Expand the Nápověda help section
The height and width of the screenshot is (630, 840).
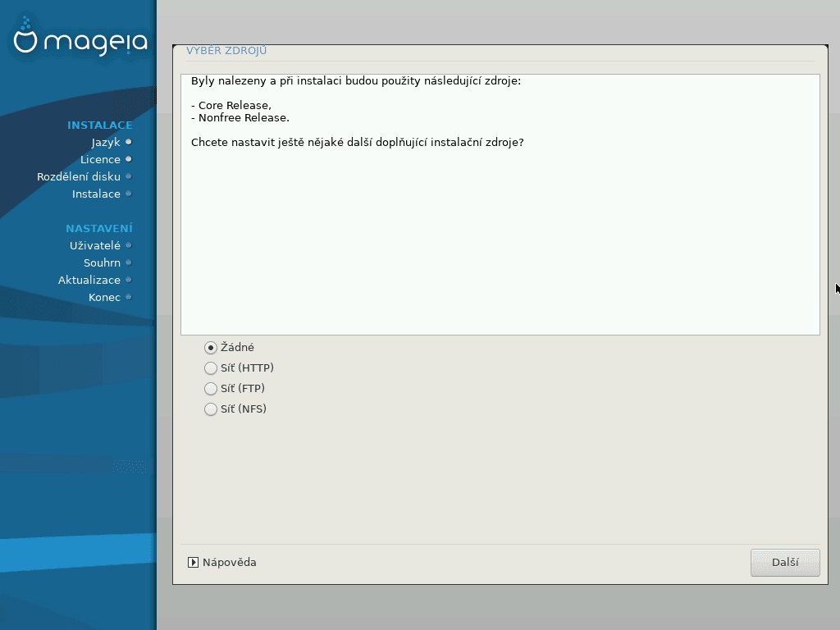pyautogui.click(x=222, y=563)
